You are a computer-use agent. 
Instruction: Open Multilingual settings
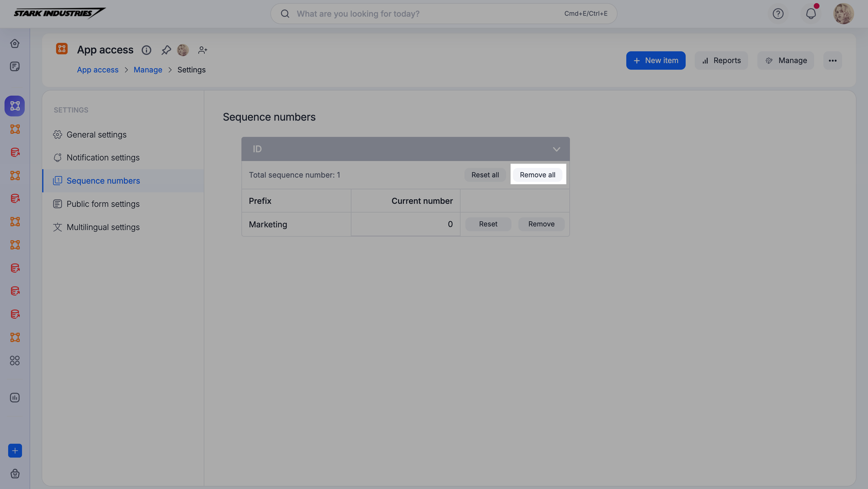click(x=103, y=227)
